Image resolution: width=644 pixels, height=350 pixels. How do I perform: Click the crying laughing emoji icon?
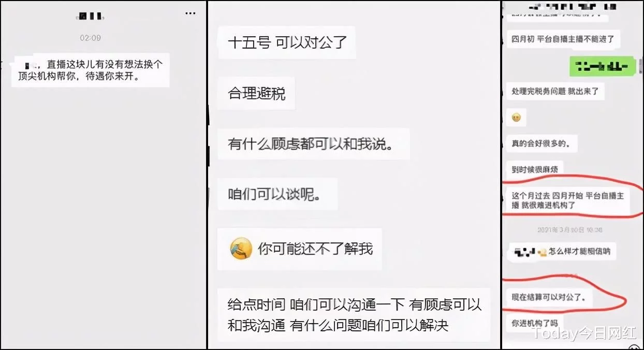241,249
